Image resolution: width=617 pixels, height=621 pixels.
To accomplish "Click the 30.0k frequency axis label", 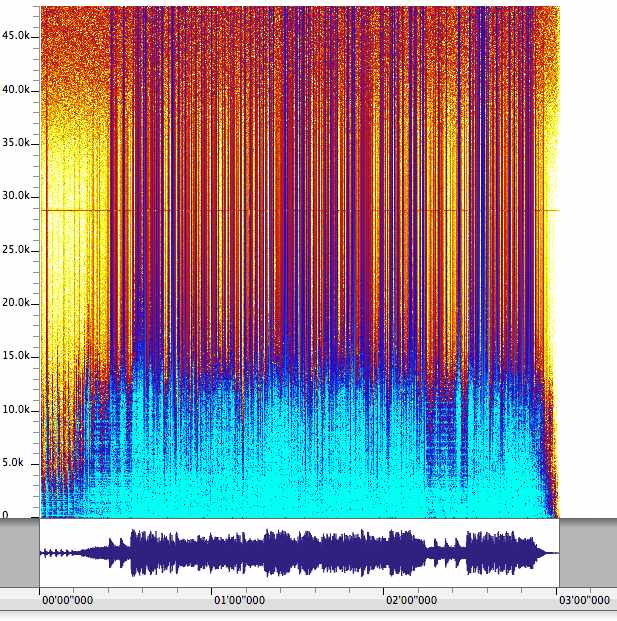I will coord(16,195).
